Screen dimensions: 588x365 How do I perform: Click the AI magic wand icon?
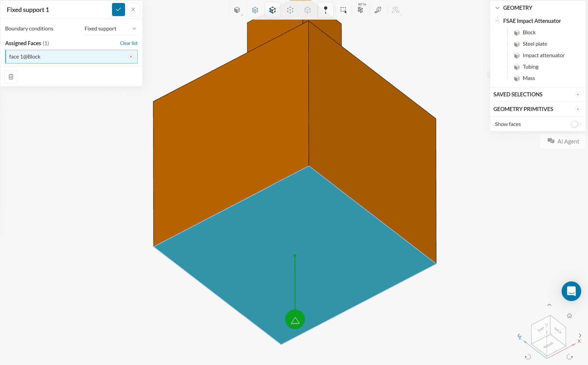click(x=396, y=10)
